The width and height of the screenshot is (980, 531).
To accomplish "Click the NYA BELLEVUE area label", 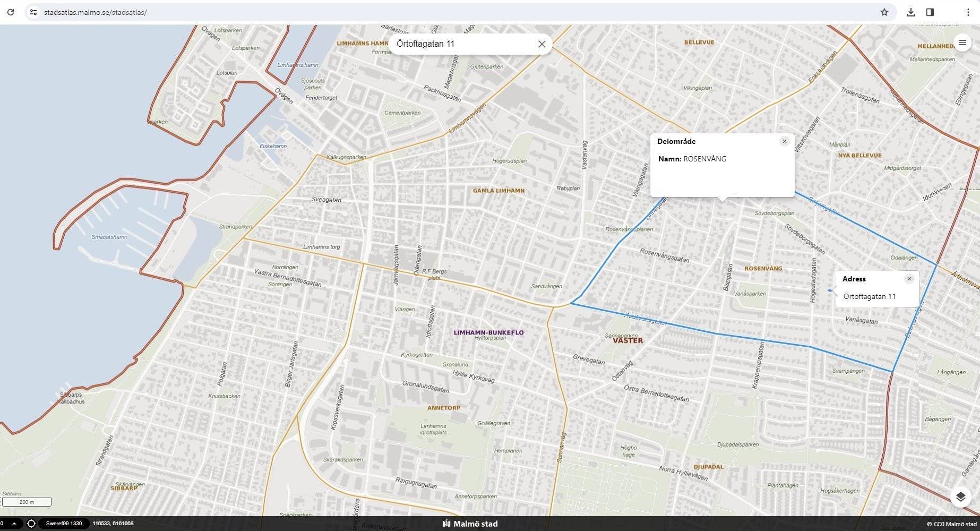I will click(x=859, y=156).
